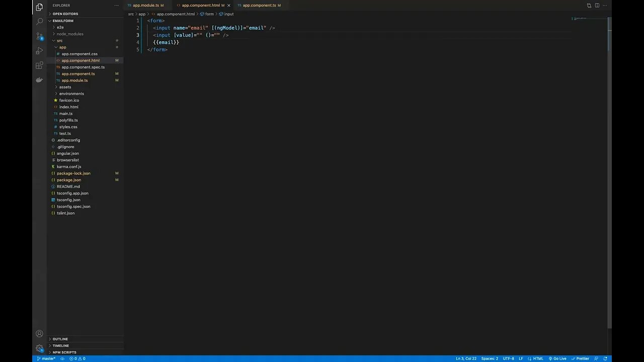Click the notifications bell in status bar
This screenshot has height=362, width=644.
[x=606, y=358]
